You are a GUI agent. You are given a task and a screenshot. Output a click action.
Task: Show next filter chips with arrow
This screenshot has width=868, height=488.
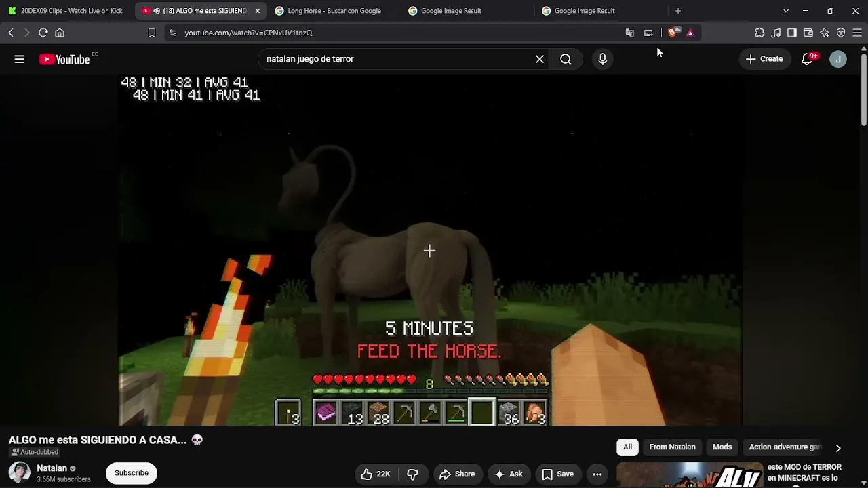[x=838, y=447]
